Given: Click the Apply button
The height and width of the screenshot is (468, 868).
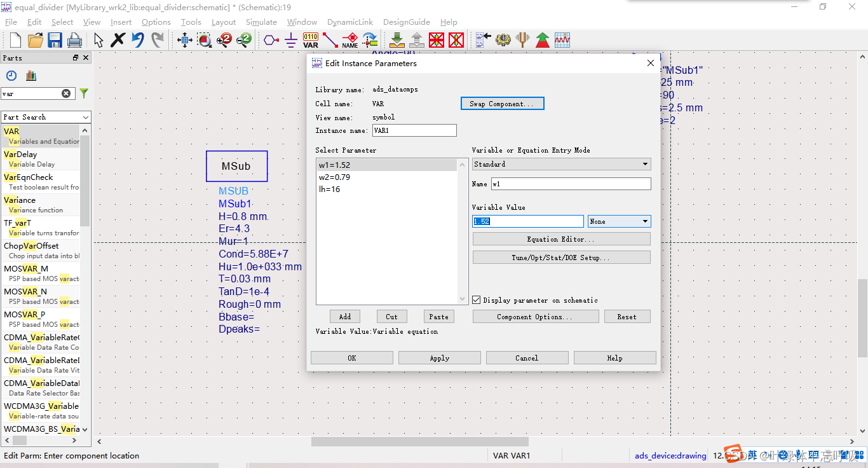Looking at the screenshot, I should click(439, 358).
